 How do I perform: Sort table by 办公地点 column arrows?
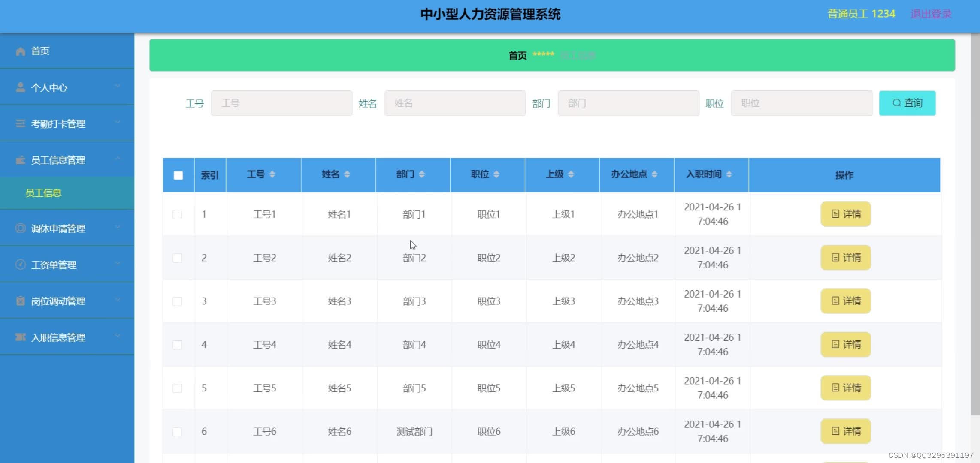coord(654,174)
